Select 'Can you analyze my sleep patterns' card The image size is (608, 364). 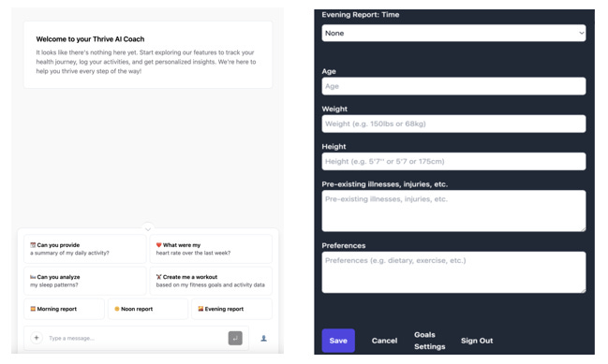click(x=85, y=281)
